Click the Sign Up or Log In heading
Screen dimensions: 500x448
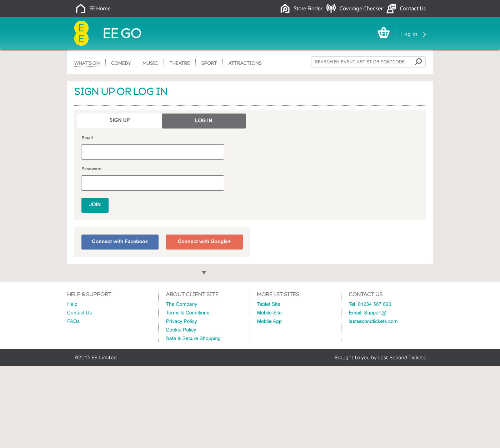pos(121,92)
